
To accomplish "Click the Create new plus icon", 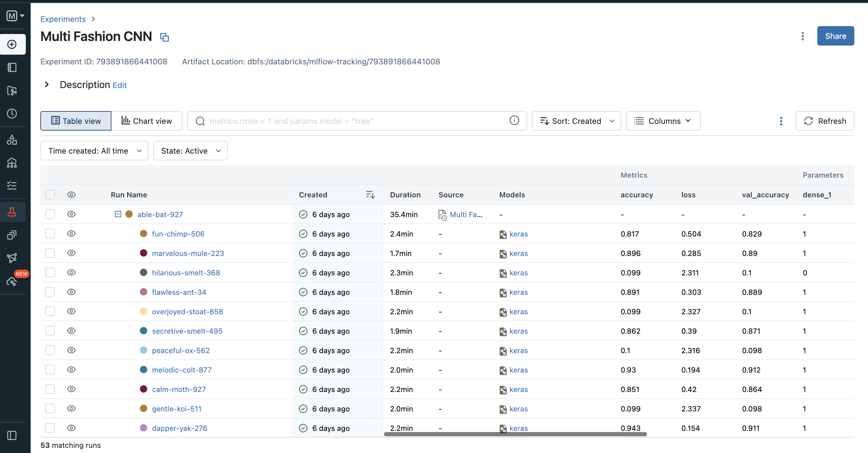I will point(12,45).
